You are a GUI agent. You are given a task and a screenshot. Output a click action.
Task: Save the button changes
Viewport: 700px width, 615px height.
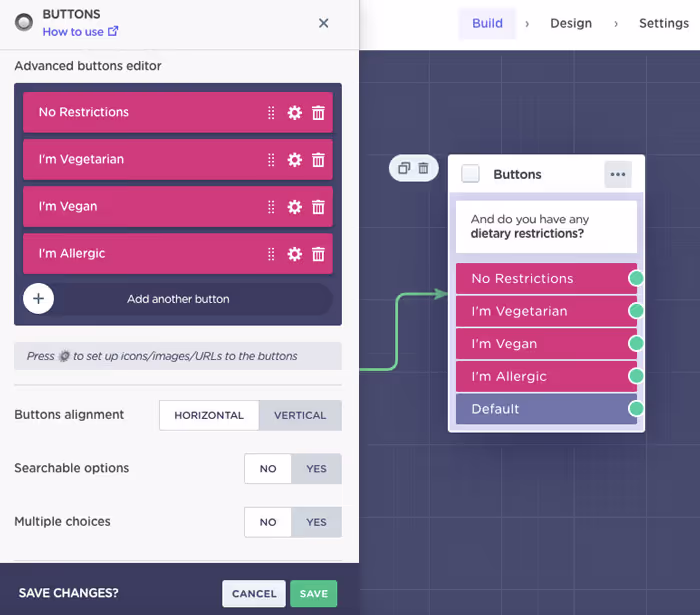click(x=313, y=594)
